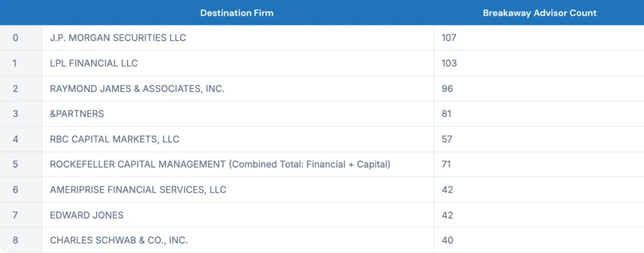Select the ROCKEFELLER CAPITAL MANAGEMENT cell
Image resolution: width=644 pixels, height=253 pixels.
(238, 164)
